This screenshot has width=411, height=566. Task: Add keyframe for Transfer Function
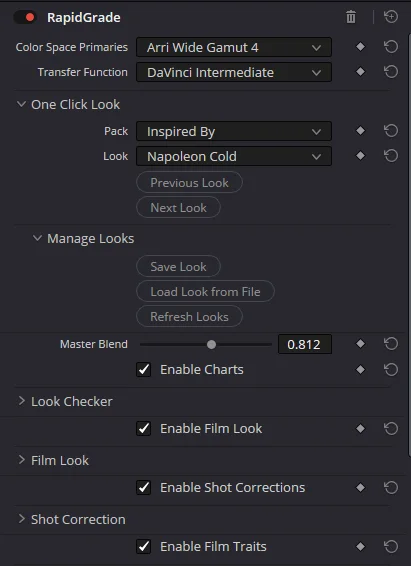coord(360,72)
